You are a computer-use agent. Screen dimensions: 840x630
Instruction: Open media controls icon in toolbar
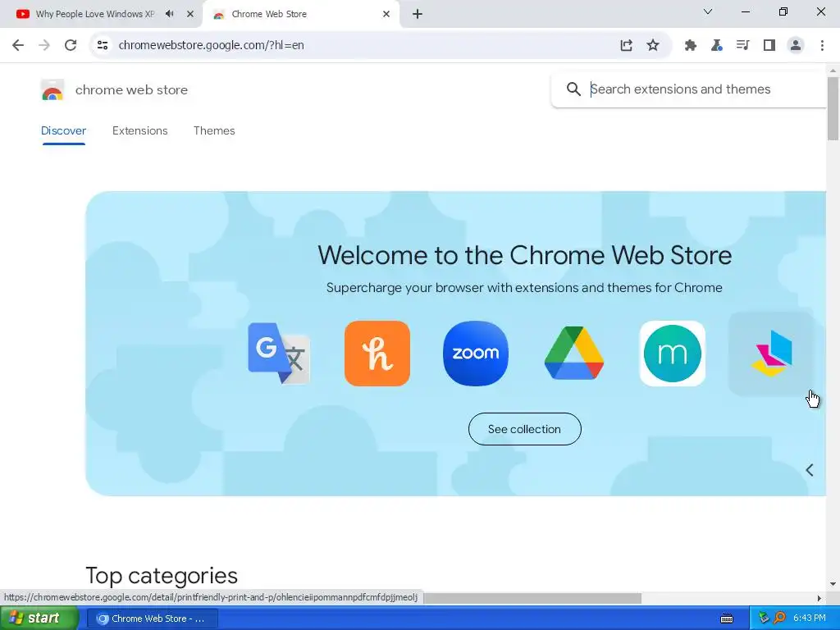click(x=742, y=45)
